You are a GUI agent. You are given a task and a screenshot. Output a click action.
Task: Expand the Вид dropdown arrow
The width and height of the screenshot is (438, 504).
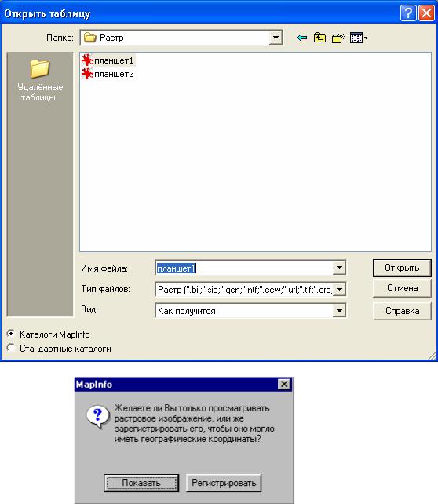[339, 311]
